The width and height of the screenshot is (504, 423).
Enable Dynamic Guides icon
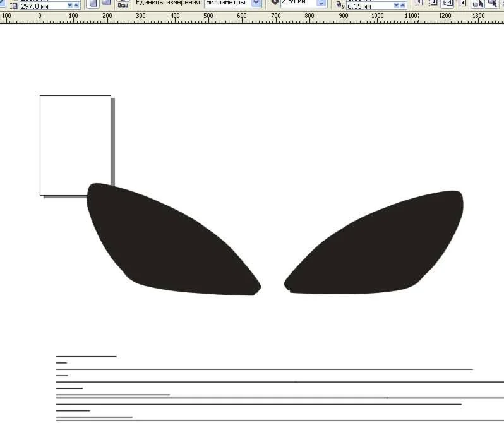click(462, 3)
